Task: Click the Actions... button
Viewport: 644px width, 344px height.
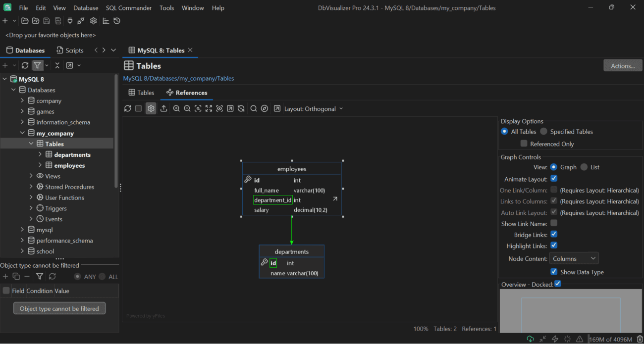Action: pyautogui.click(x=623, y=66)
